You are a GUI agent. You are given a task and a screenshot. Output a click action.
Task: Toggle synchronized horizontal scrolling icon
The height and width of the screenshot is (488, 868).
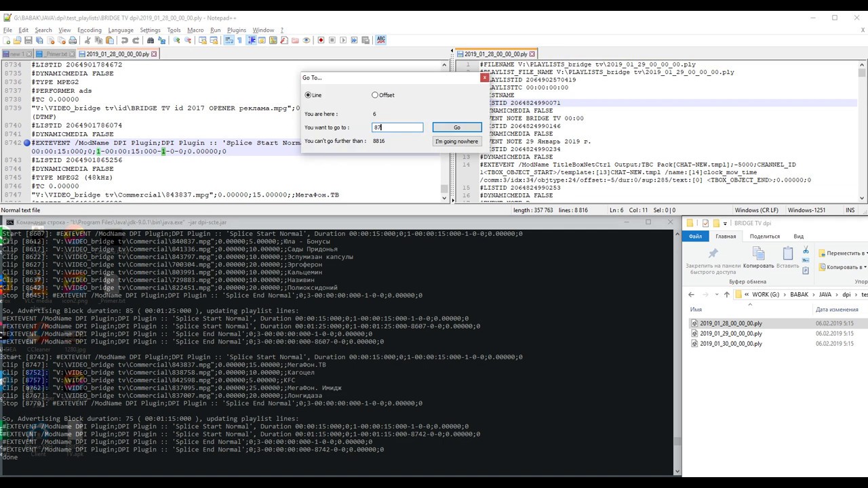214,40
